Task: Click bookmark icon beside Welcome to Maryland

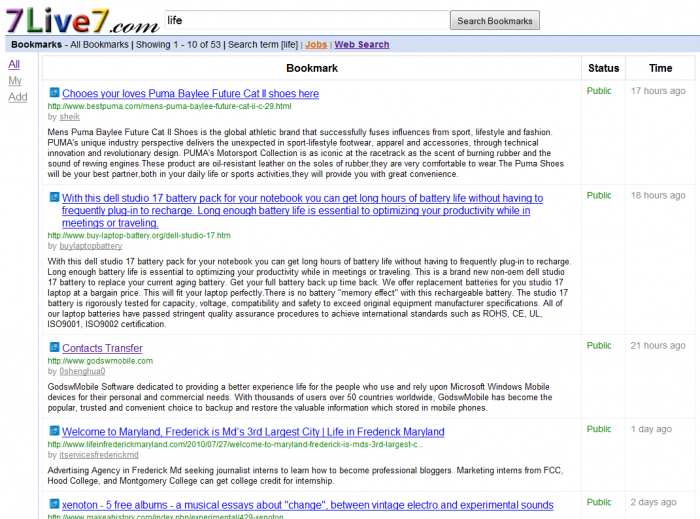Action: 54,431
